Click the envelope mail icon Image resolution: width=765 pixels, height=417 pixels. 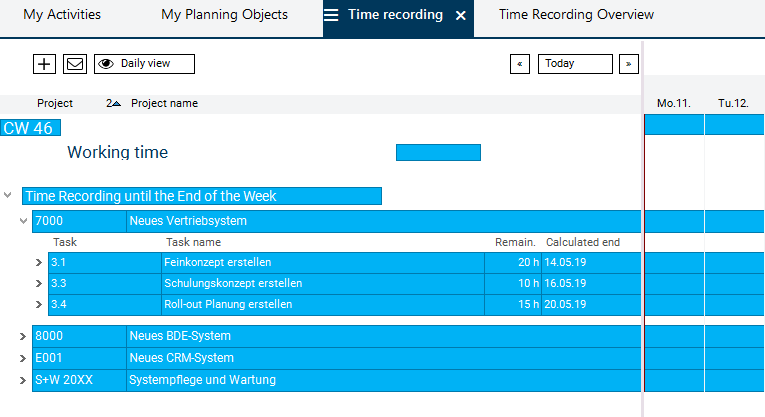coord(74,64)
